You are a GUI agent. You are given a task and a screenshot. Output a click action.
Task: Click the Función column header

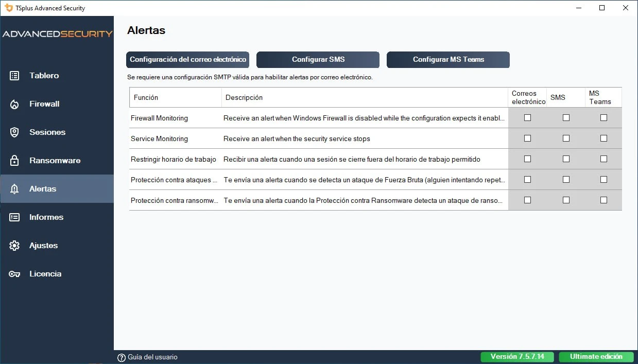(176, 97)
